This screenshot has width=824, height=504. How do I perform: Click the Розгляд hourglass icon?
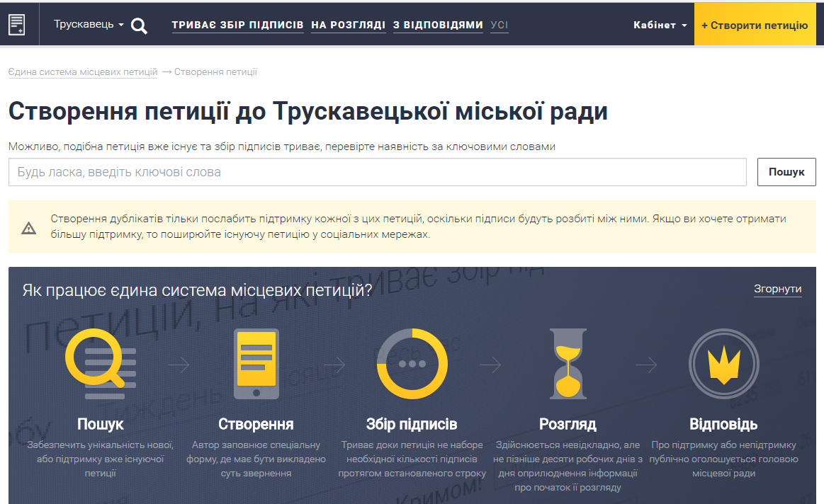(568, 364)
